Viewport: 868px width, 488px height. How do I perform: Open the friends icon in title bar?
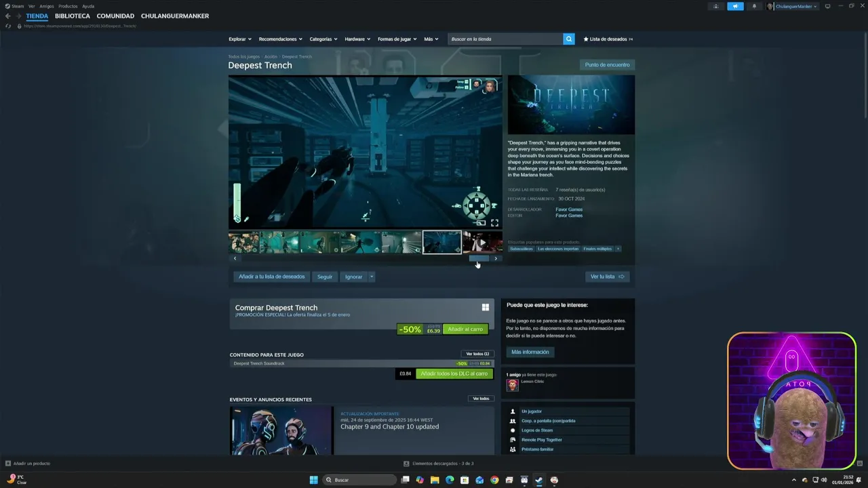click(x=715, y=6)
